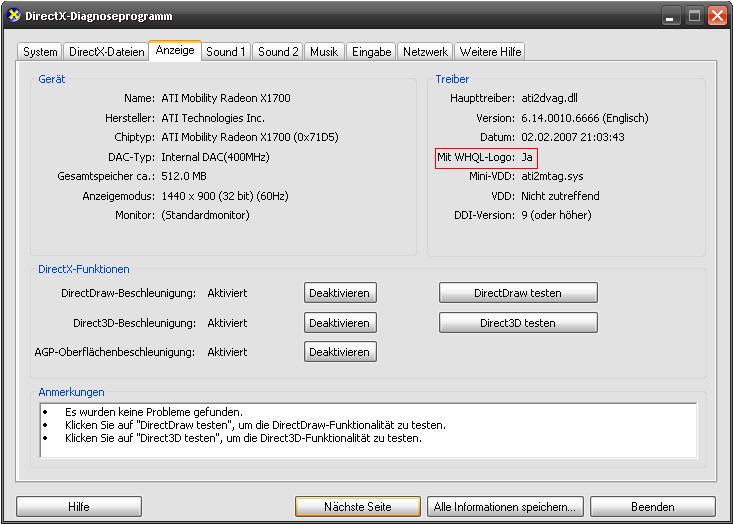733x524 pixels.
Task: Disable Direct3D-Beschleunigung via its Deaktivieren button
Action: coord(340,323)
